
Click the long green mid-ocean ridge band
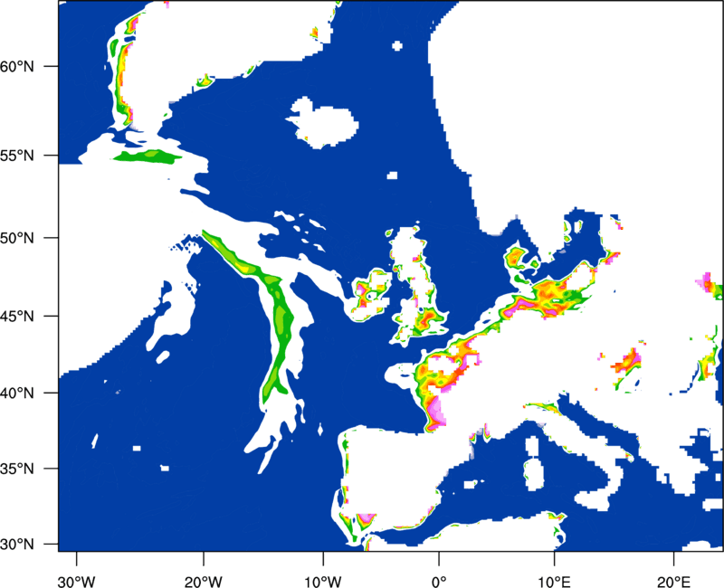tap(268, 318)
